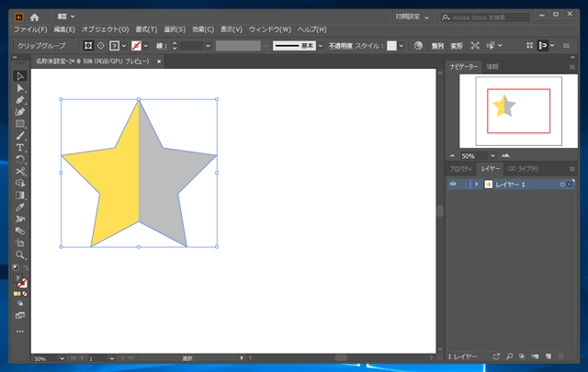588x372 pixels.
Task: Click the 整列 align button
Action: (x=437, y=46)
